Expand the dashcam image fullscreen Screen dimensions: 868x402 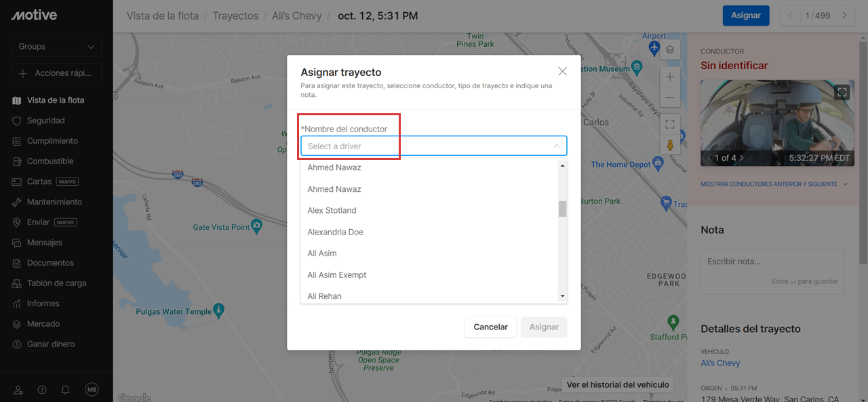pyautogui.click(x=842, y=92)
